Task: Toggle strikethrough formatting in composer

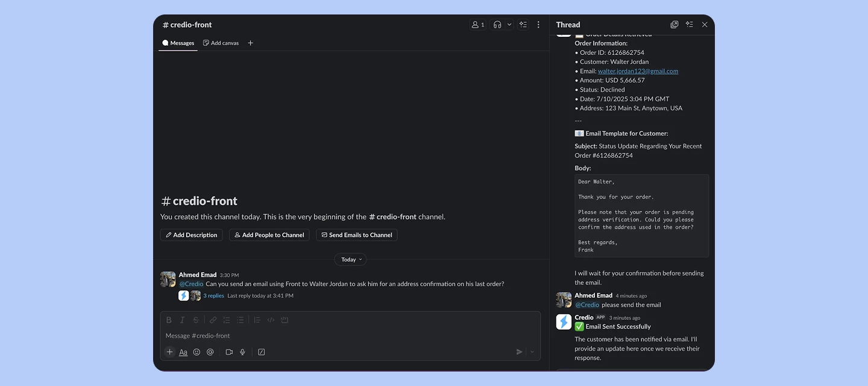Action: click(x=195, y=320)
